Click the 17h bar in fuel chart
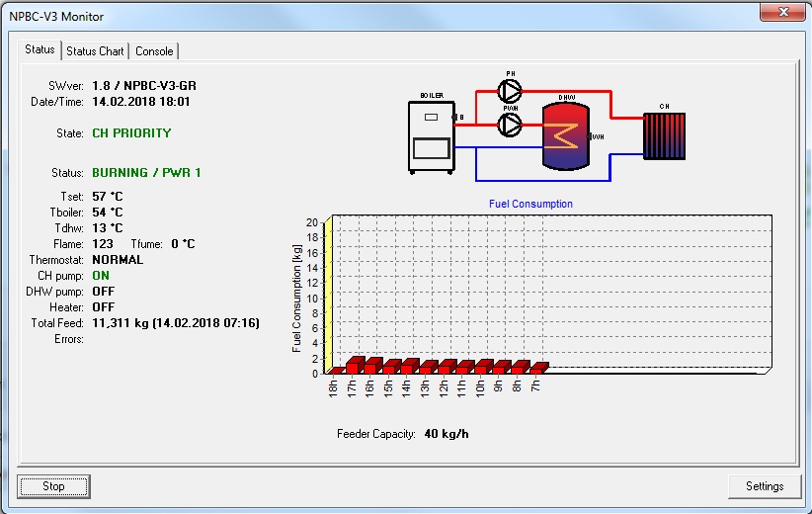812x514 pixels. pos(355,365)
